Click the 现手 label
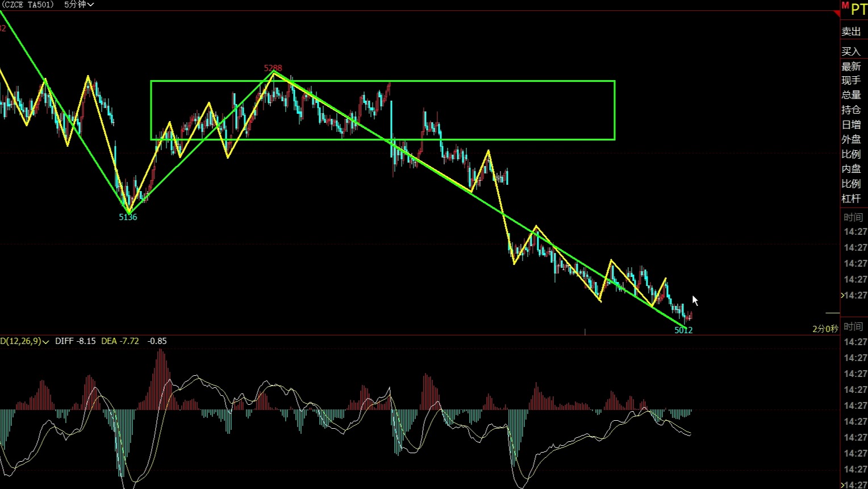Screen dimensions: 868x489 point(851,81)
